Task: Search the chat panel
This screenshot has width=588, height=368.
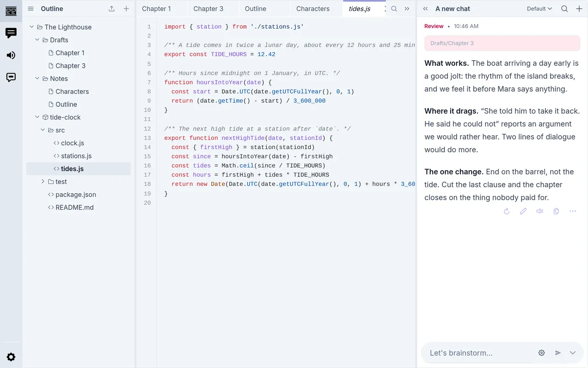Action: tap(565, 9)
